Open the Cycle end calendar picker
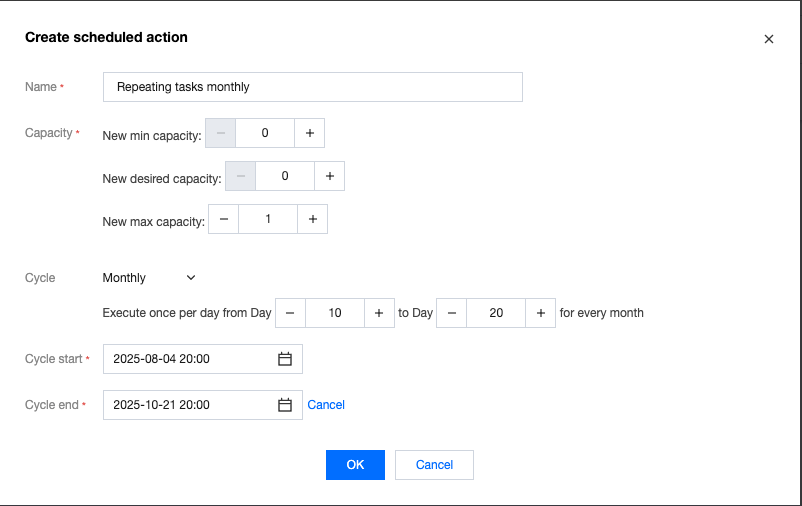 285,405
